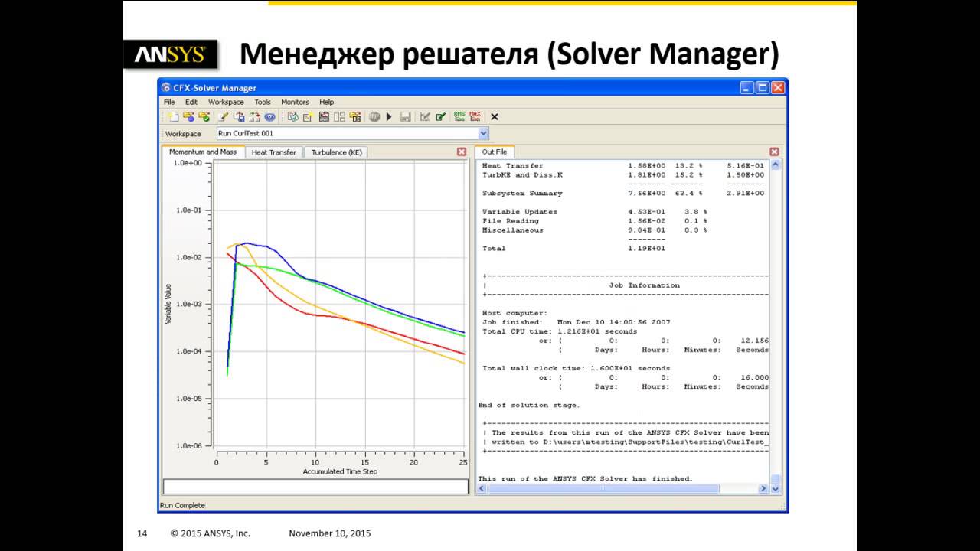Open the Edit menu
This screenshot has width=980, height=551.
click(x=191, y=102)
